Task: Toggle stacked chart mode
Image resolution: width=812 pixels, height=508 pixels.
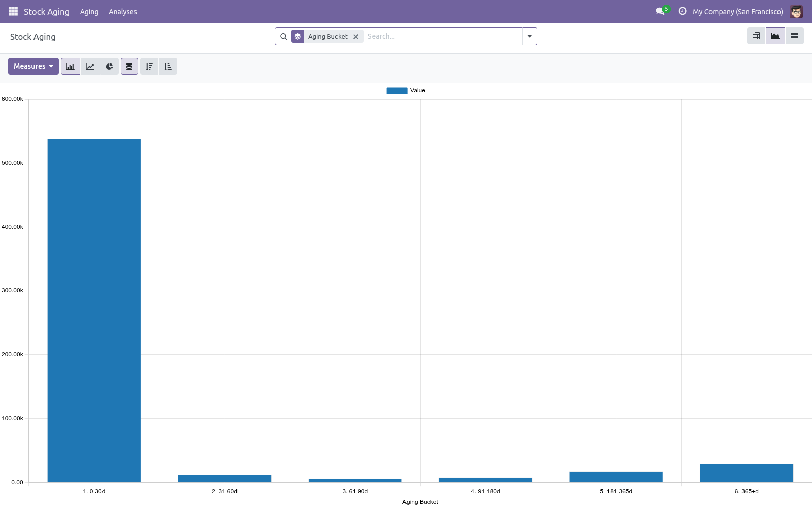Action: [x=129, y=67]
